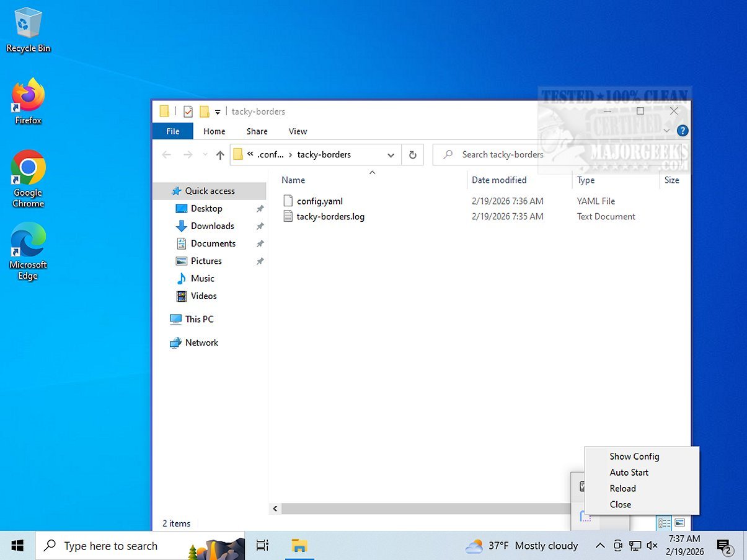Expand the address bar history dropdown
747x560 pixels.
(391, 155)
